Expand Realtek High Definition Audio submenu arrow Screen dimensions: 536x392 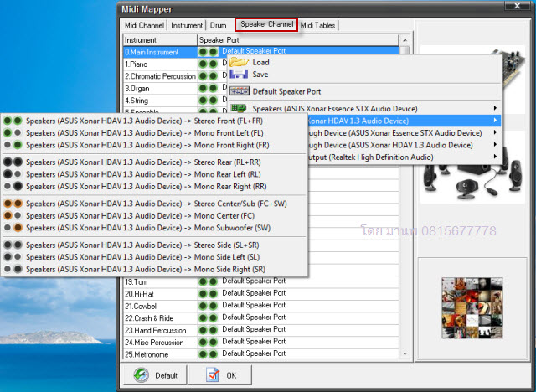tap(495, 157)
